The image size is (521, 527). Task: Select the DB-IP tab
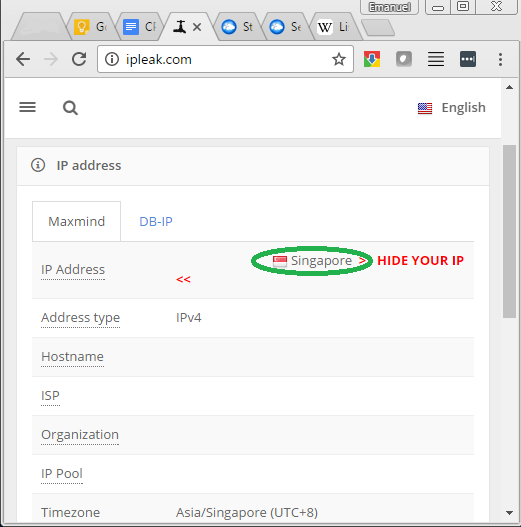[x=156, y=221]
